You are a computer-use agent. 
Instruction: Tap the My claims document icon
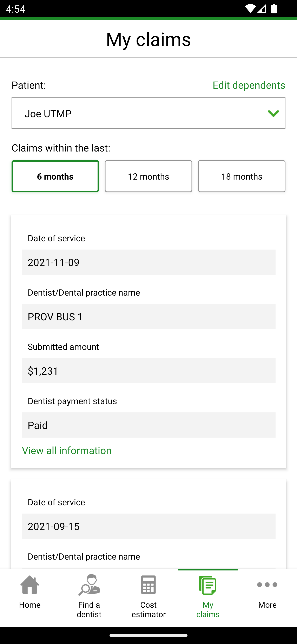coord(207,585)
